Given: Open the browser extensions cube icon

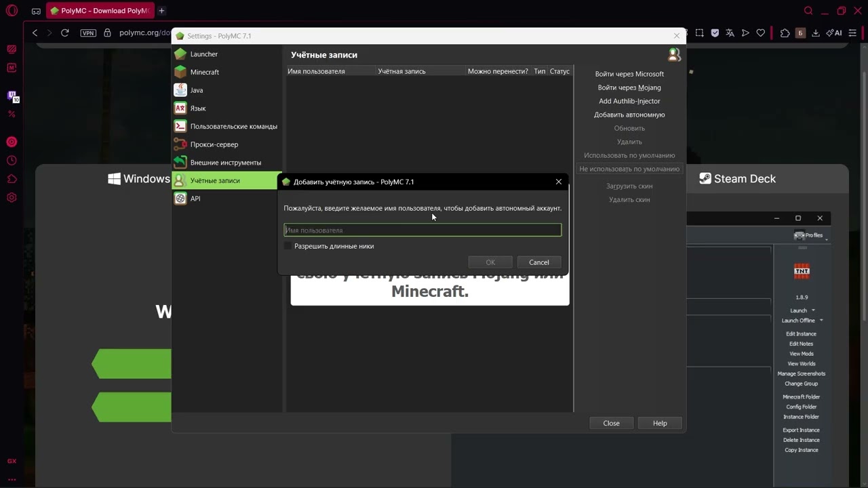Looking at the screenshot, I should tap(785, 33).
